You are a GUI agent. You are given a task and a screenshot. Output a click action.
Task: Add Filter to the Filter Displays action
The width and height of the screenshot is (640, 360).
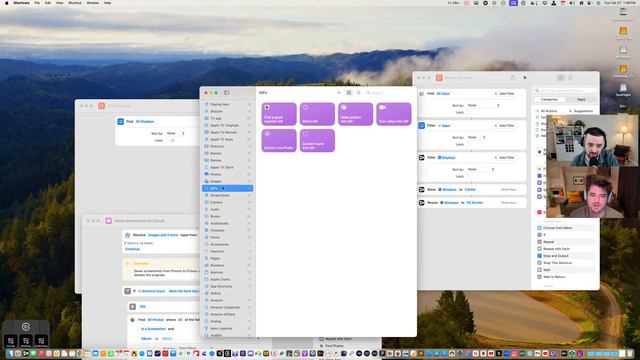[x=504, y=158]
